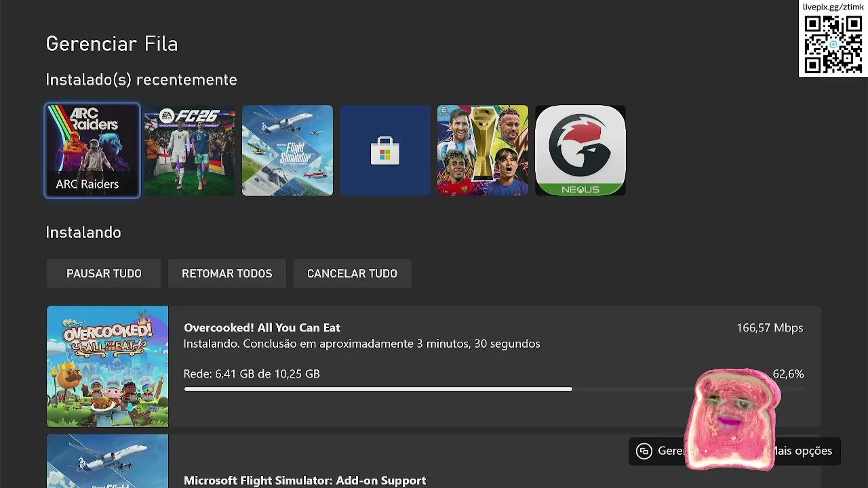Click the Gerenciar Fila heading
Viewport: 868px width, 488px height.
tap(112, 44)
